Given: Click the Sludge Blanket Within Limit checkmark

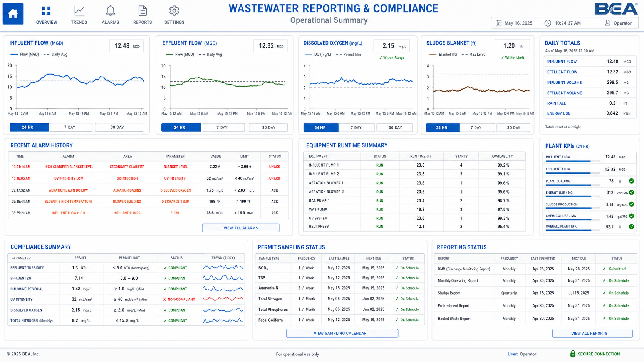Looking at the screenshot, I should tap(502, 58).
